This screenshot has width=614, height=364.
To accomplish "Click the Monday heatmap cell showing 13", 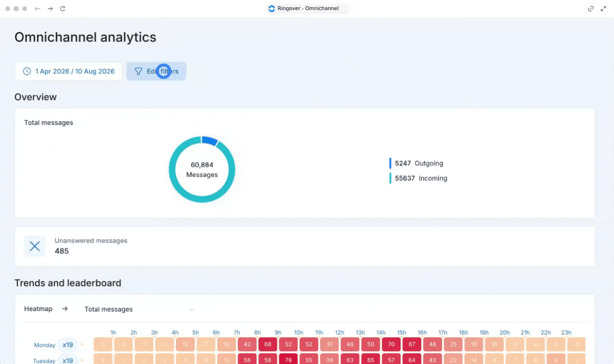I will (227, 344).
